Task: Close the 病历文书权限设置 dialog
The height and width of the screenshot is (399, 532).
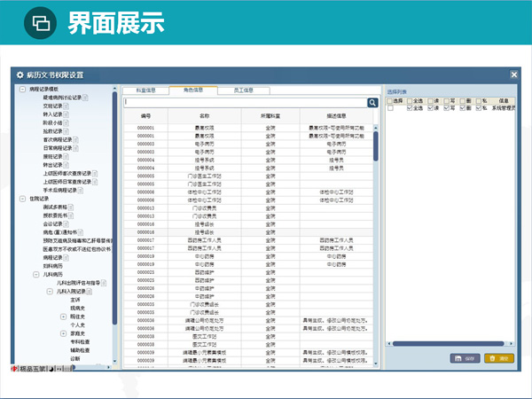Action: click(x=514, y=74)
